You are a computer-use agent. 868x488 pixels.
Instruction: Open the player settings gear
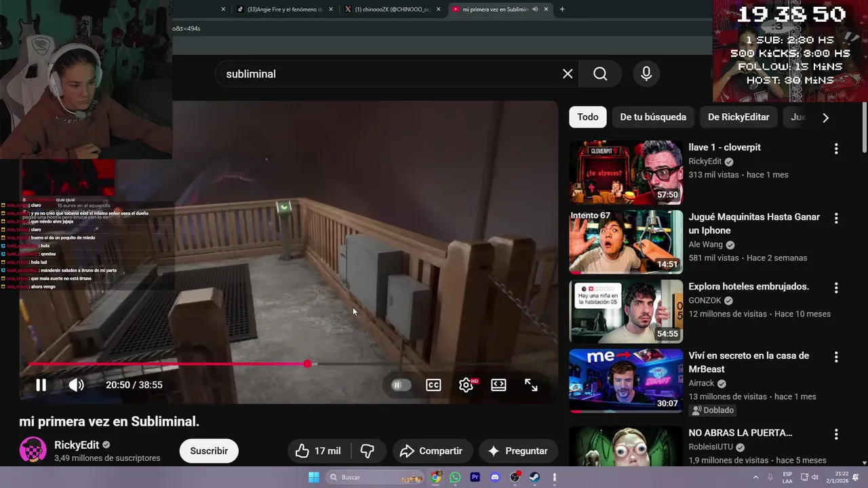point(466,385)
